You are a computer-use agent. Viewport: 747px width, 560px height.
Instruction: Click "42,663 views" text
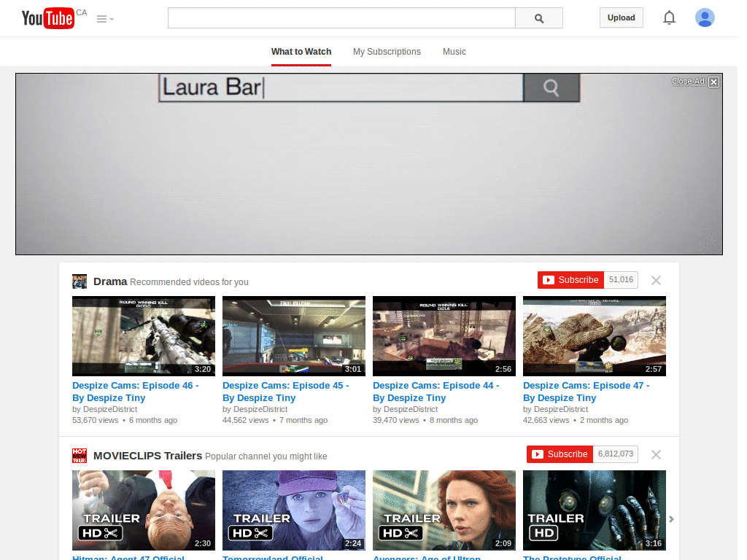point(546,420)
